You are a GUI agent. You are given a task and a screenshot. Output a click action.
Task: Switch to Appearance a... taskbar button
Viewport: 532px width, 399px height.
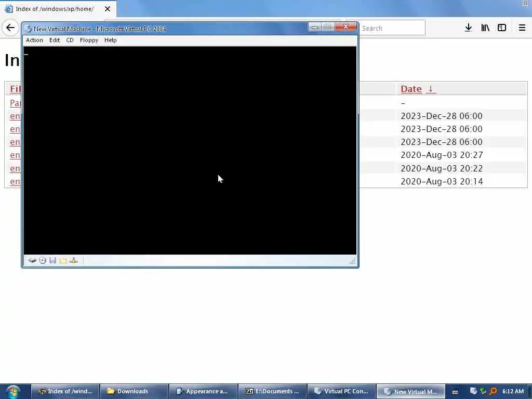click(204, 391)
